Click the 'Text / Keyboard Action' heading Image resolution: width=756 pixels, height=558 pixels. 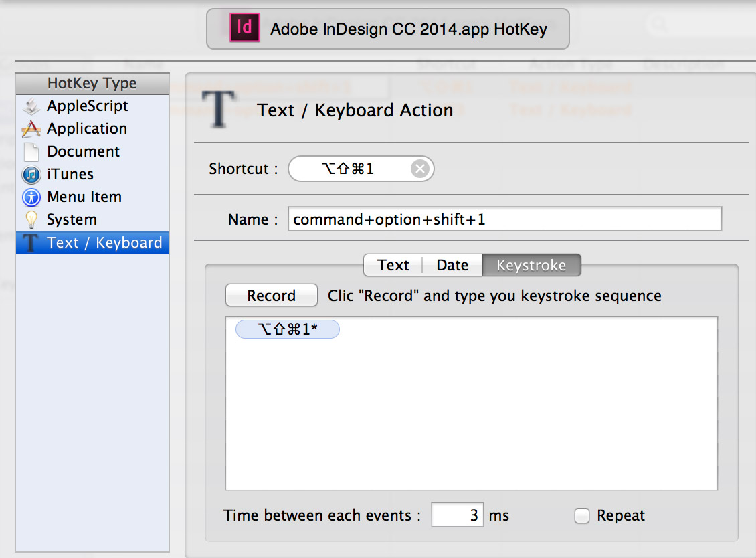[355, 110]
